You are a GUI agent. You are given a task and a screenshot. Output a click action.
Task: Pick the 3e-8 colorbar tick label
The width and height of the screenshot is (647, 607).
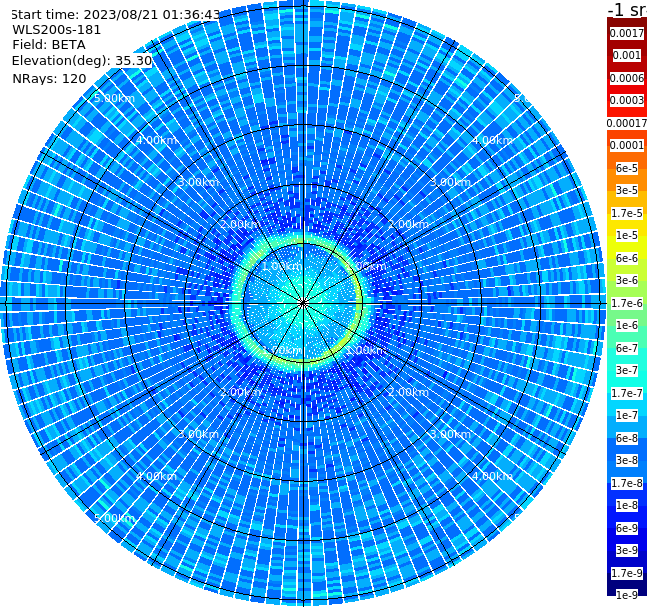coord(627,461)
